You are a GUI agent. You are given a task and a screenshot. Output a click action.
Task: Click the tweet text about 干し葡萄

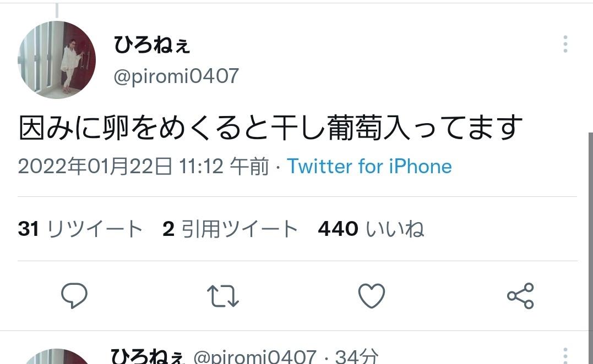tap(271, 128)
